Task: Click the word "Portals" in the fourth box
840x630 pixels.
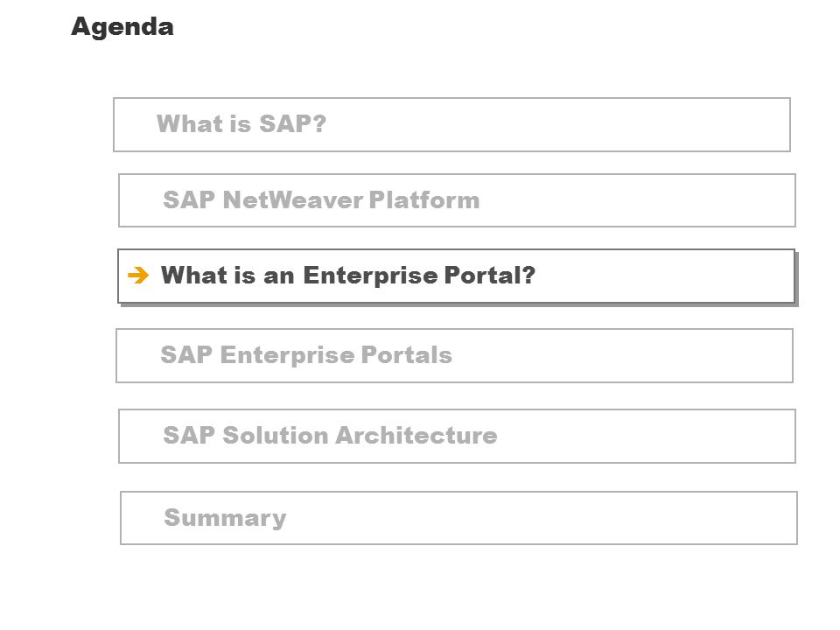Action: coord(407,354)
